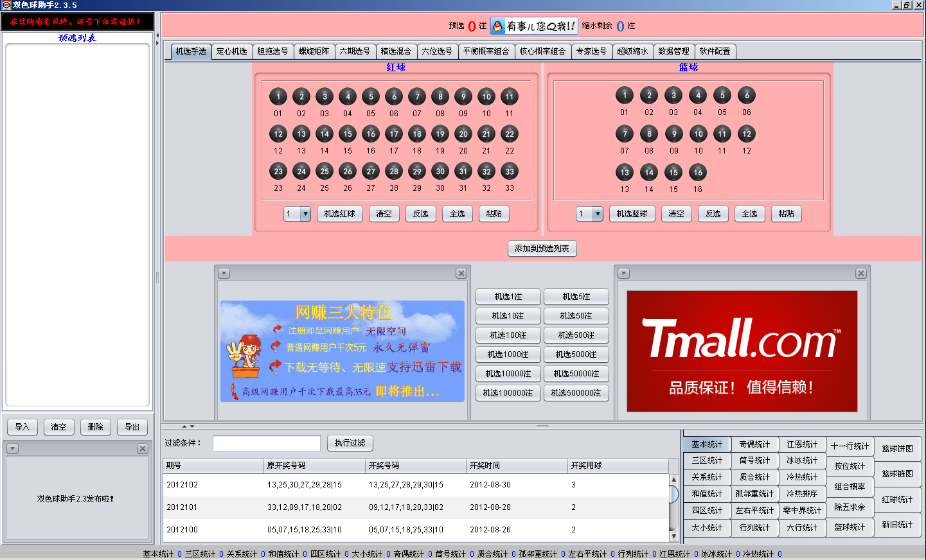Close the Tmall advertisement panel

(x=861, y=274)
